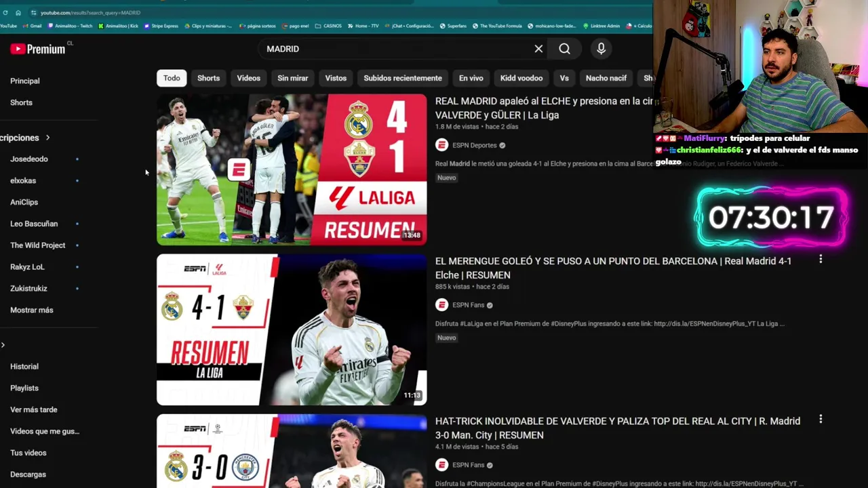Reload the page with browser refresh icon
The image size is (868, 488).
click(x=5, y=12)
